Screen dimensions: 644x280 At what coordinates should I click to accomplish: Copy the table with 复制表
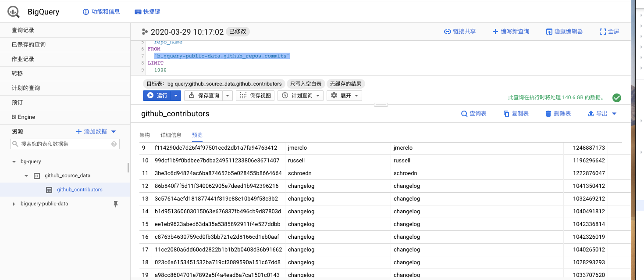coord(516,114)
